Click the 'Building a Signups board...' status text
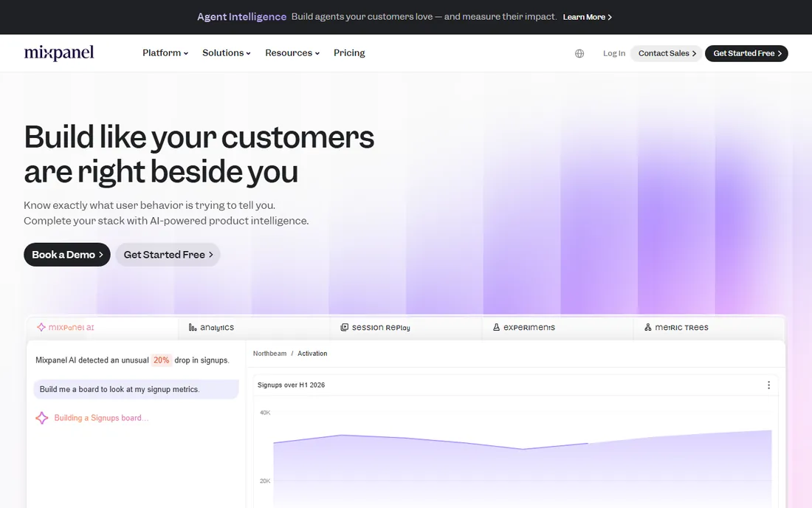This screenshot has width=812, height=508. pos(102,418)
